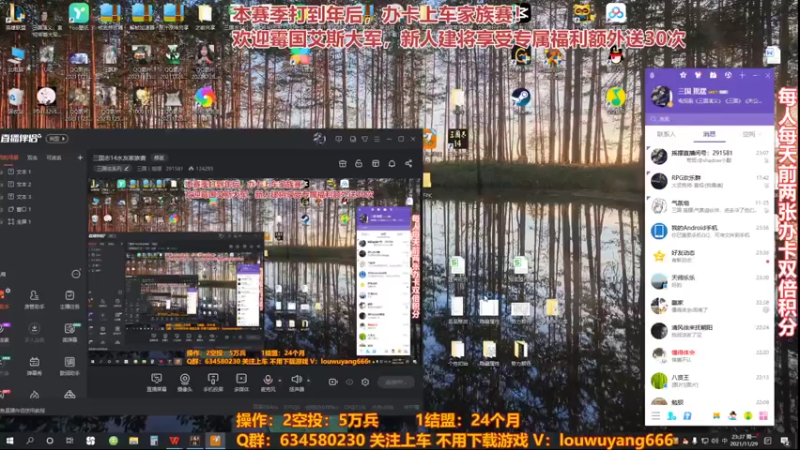Add a new scene with plus button
The width and height of the screenshot is (800, 450).
coord(80,158)
